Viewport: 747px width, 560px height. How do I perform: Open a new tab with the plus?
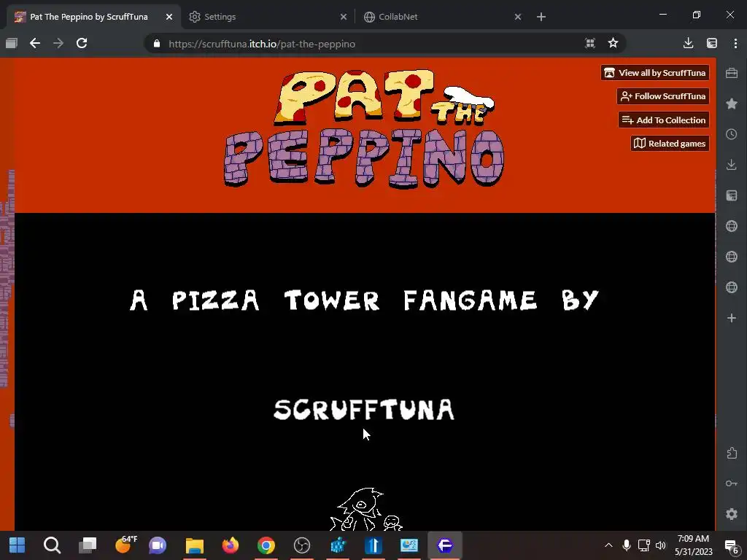pyautogui.click(x=541, y=17)
